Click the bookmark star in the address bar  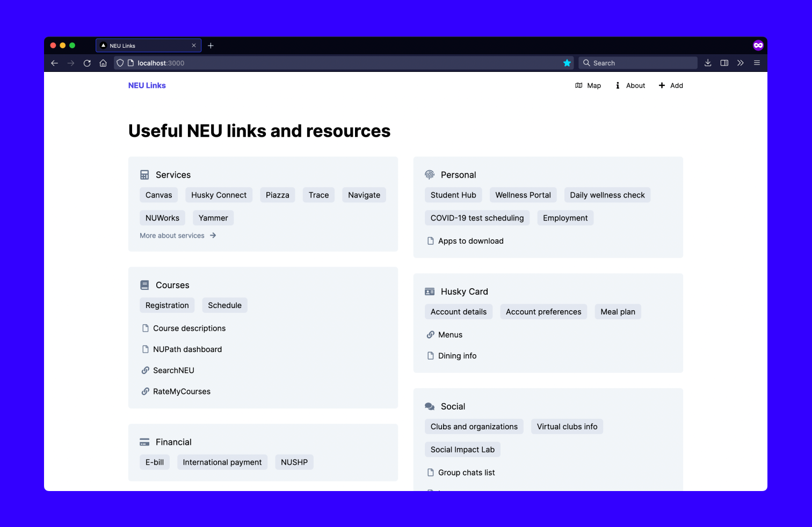(567, 63)
